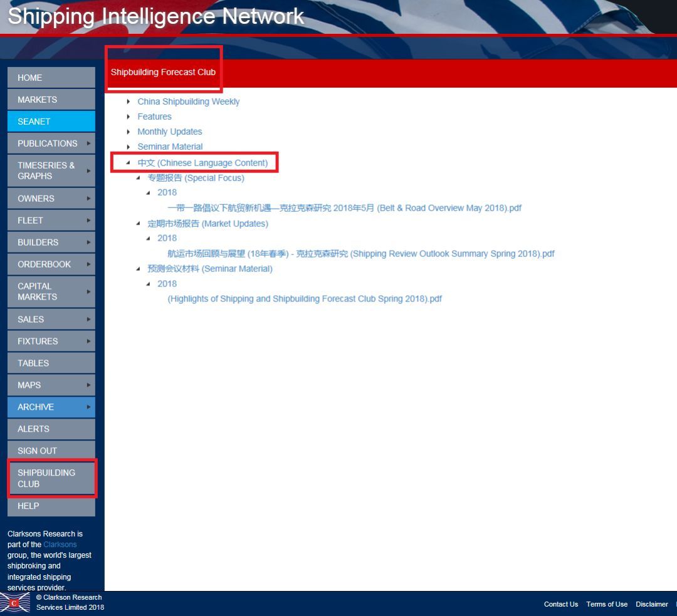Open the TABLES menu item
This screenshot has width=677, height=616.
click(x=51, y=363)
